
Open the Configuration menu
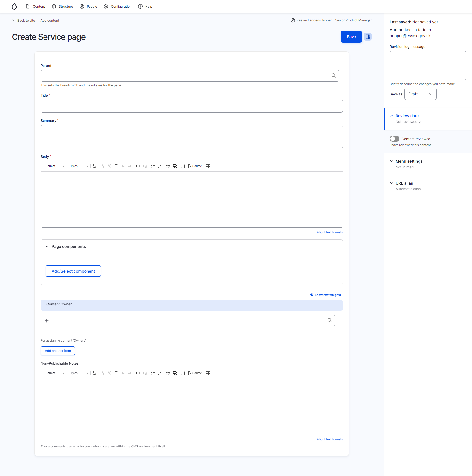pyautogui.click(x=118, y=6)
